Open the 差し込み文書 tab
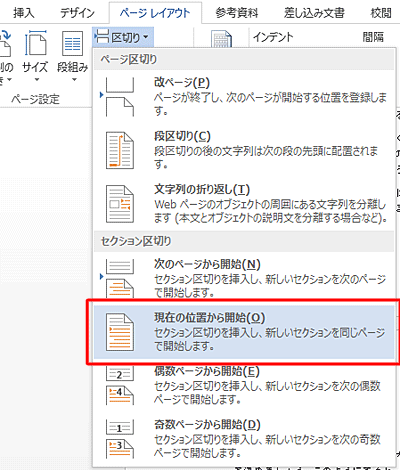 [x=314, y=13]
